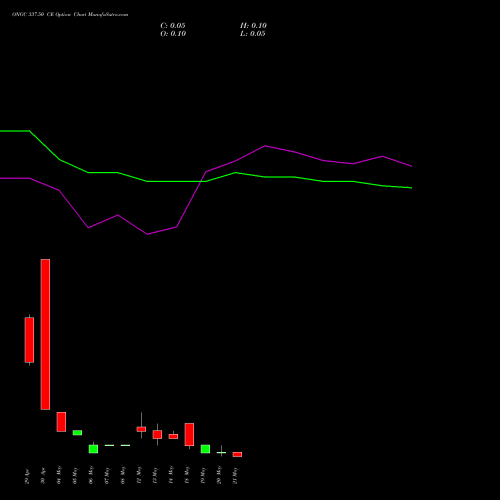Click the 18 May date label
The height and width of the screenshot is (500, 500).
point(187,475)
